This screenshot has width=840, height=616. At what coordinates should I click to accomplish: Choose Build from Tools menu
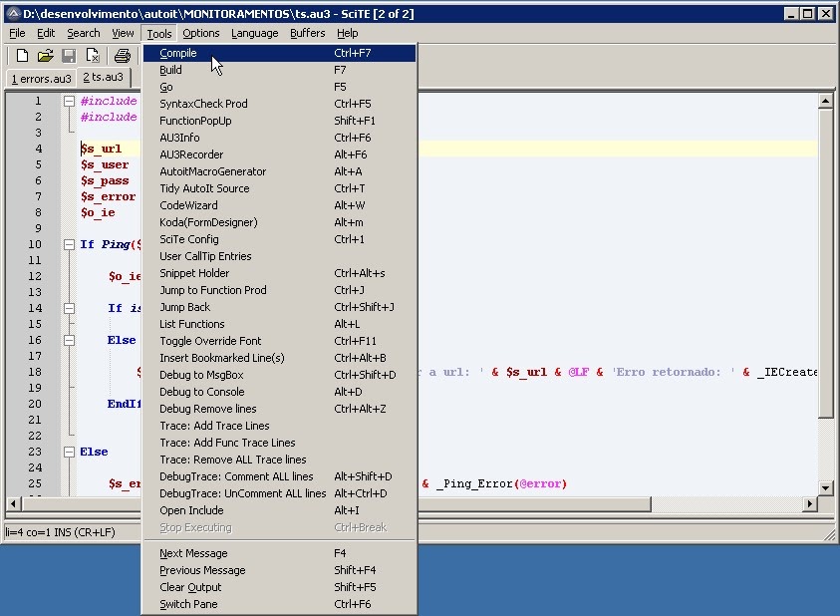point(279,70)
